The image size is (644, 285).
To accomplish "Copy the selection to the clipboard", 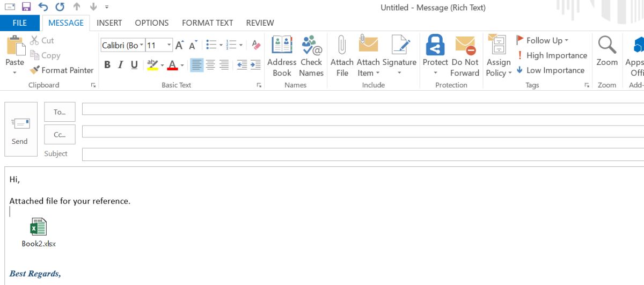I will tap(45, 55).
